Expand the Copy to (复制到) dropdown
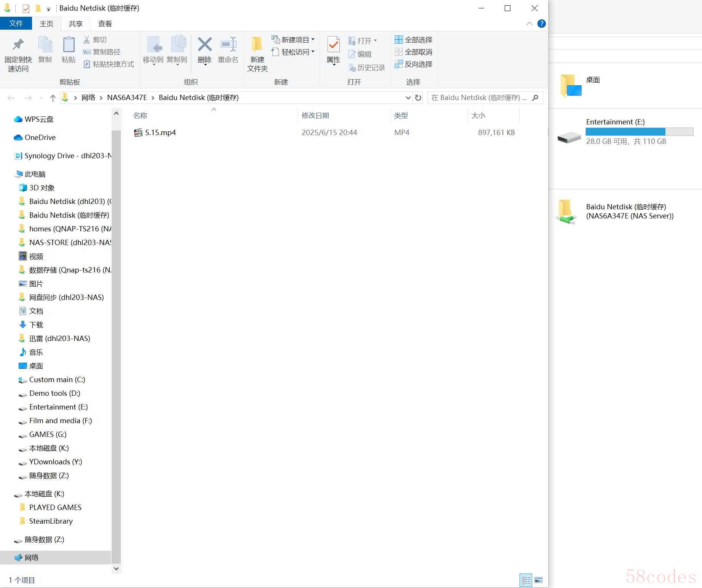The image size is (702, 588). point(177,65)
